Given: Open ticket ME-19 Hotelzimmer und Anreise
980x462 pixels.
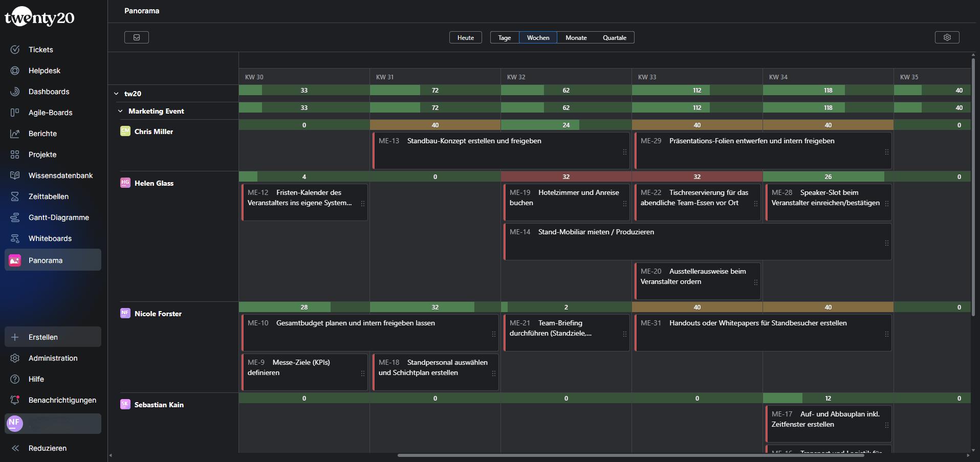Looking at the screenshot, I should point(566,202).
